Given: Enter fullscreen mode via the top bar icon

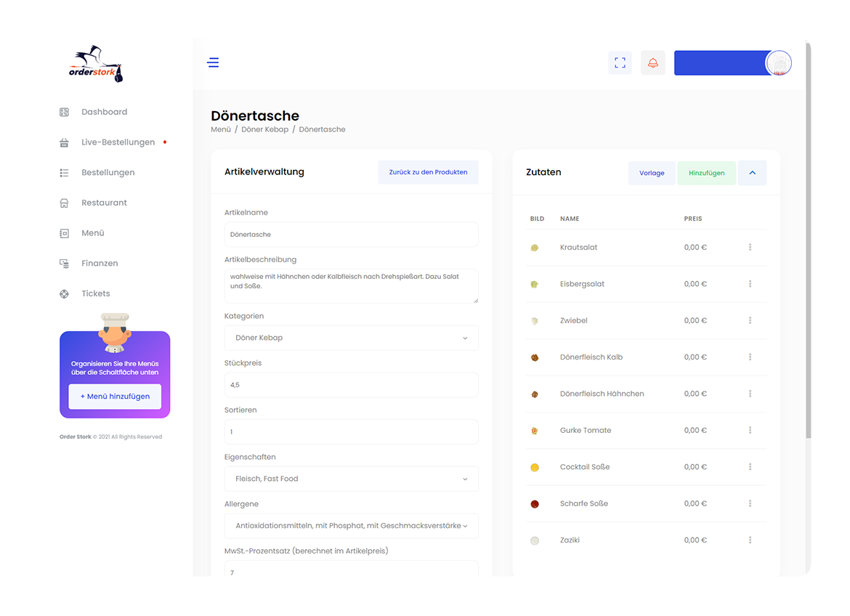Looking at the screenshot, I should click(x=620, y=62).
